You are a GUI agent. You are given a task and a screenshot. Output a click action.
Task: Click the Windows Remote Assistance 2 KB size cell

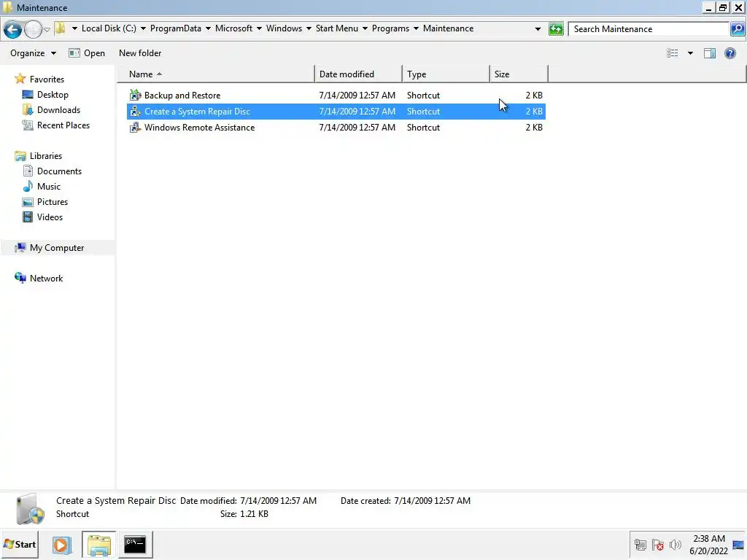533,128
